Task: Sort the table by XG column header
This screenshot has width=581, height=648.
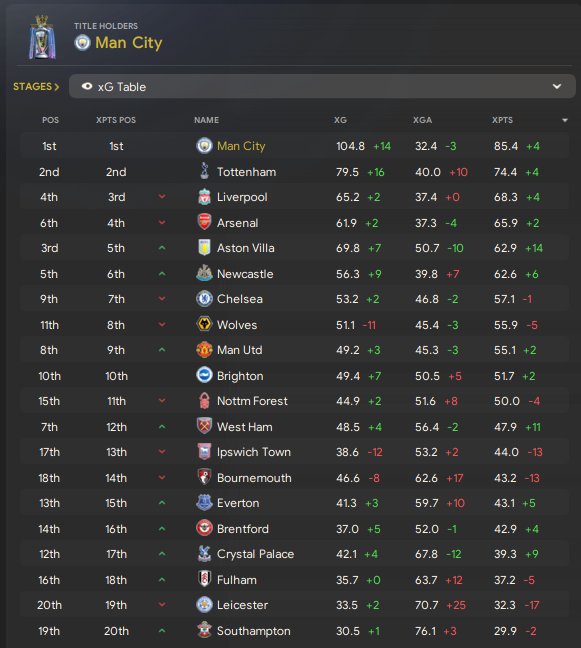Action: [340, 120]
